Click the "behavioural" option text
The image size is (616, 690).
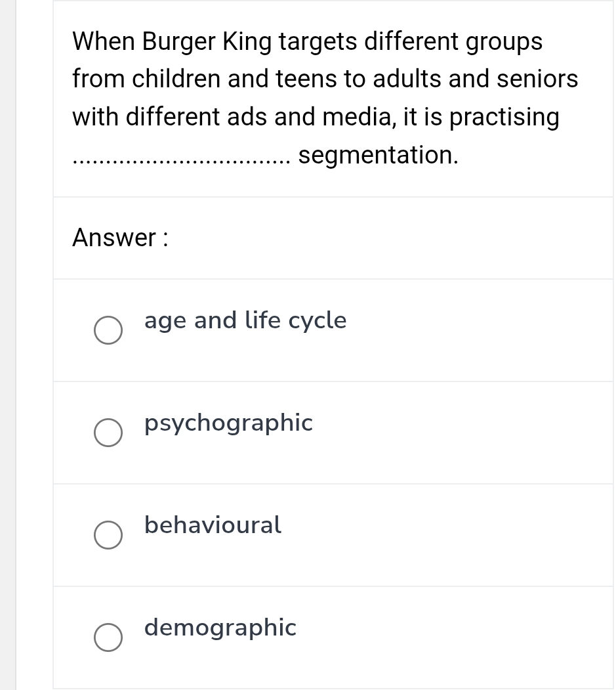213,525
